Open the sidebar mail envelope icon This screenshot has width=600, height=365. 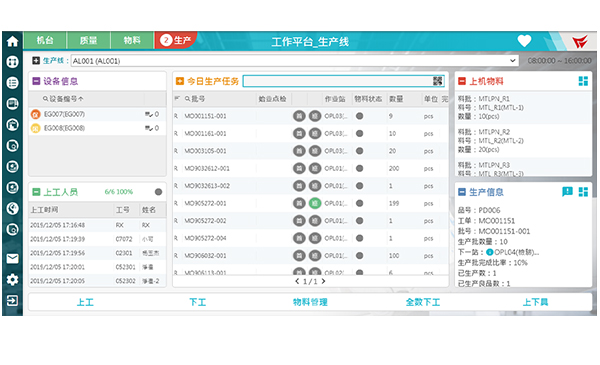pyautogui.click(x=12, y=259)
